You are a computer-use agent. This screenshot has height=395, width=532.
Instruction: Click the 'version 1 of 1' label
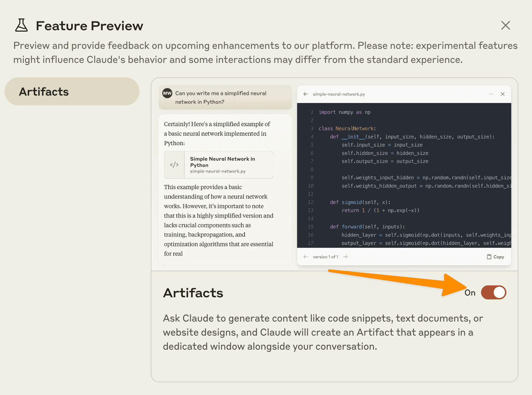[x=325, y=257]
